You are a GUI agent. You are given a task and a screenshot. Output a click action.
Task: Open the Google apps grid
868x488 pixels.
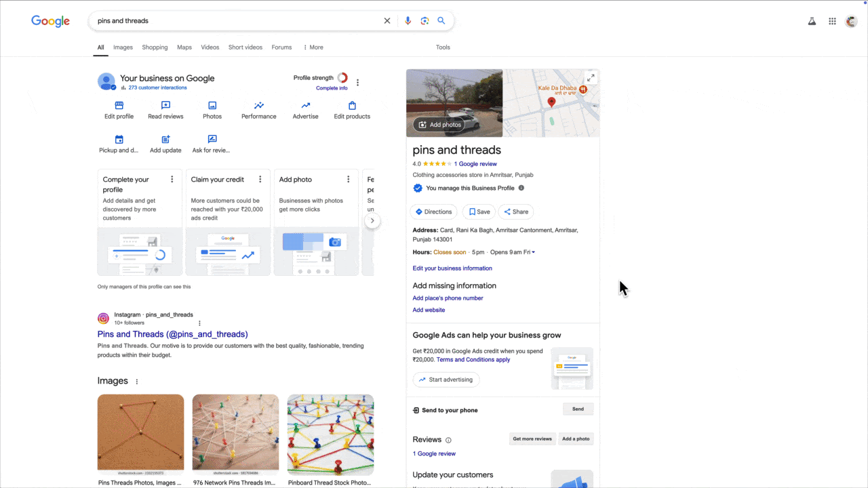tap(832, 20)
